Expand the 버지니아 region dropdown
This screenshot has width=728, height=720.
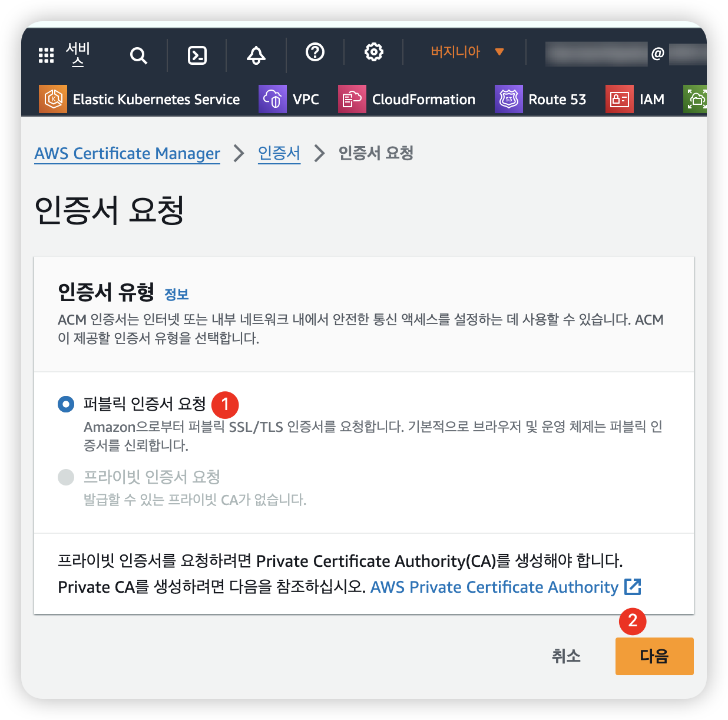[467, 52]
